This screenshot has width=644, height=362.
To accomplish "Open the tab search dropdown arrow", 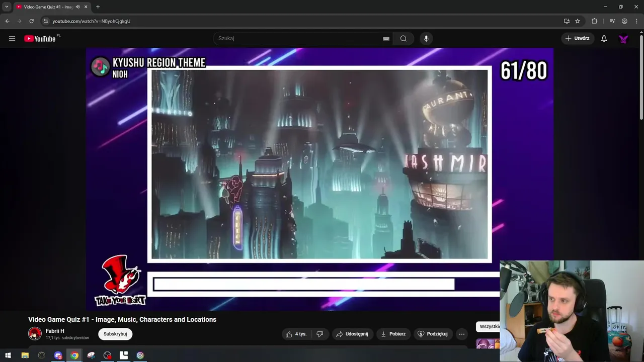I will point(7,7).
